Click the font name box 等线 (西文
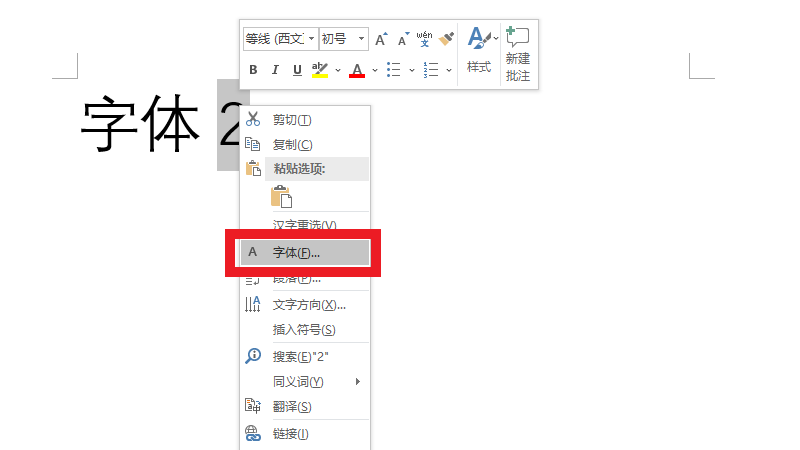Image resolution: width=800 pixels, height=450 pixels. pos(275,39)
